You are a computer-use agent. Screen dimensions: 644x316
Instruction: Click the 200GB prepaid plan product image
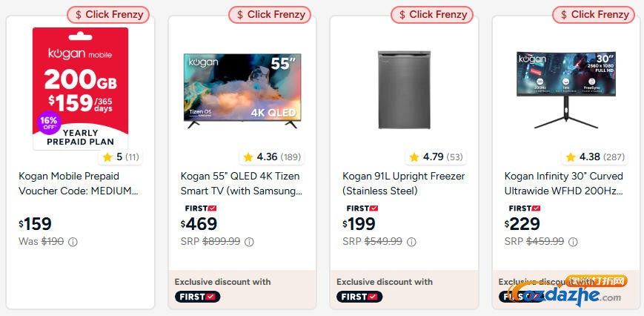coord(80,88)
